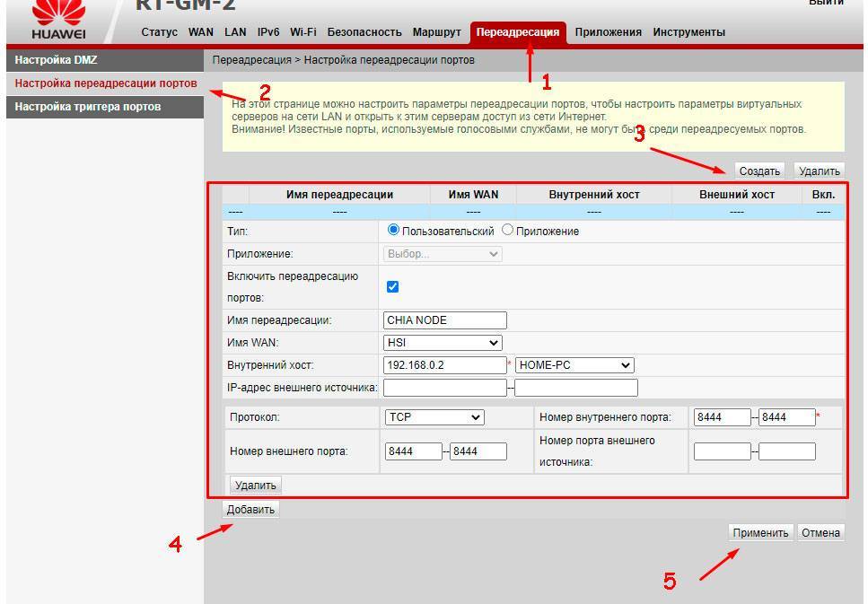Go to the Инструменты tab

(688, 32)
